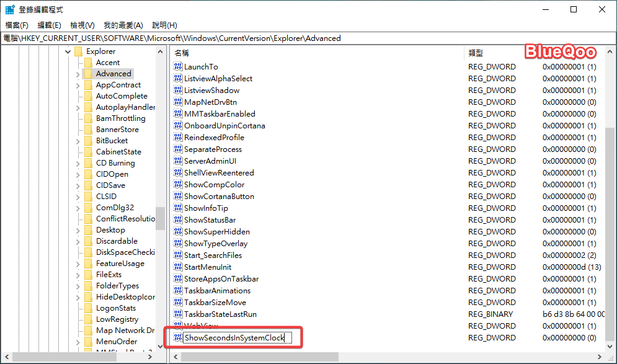The width and height of the screenshot is (617, 364).
Task: Expand the BitBucket registry key
Action: pos(78,141)
